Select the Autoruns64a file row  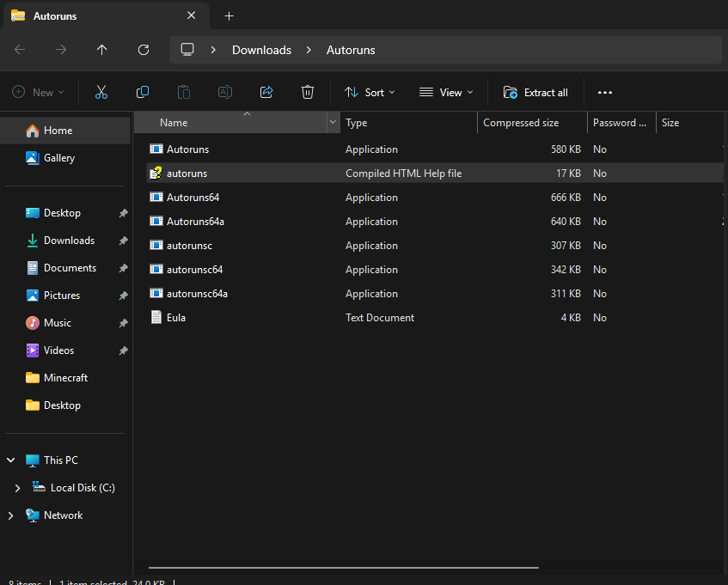(x=435, y=222)
